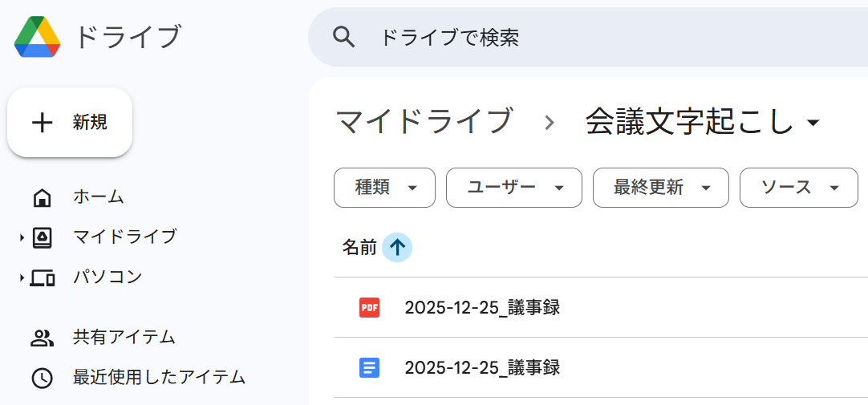Expand the パソコン tree arrow

pyautogui.click(x=22, y=278)
